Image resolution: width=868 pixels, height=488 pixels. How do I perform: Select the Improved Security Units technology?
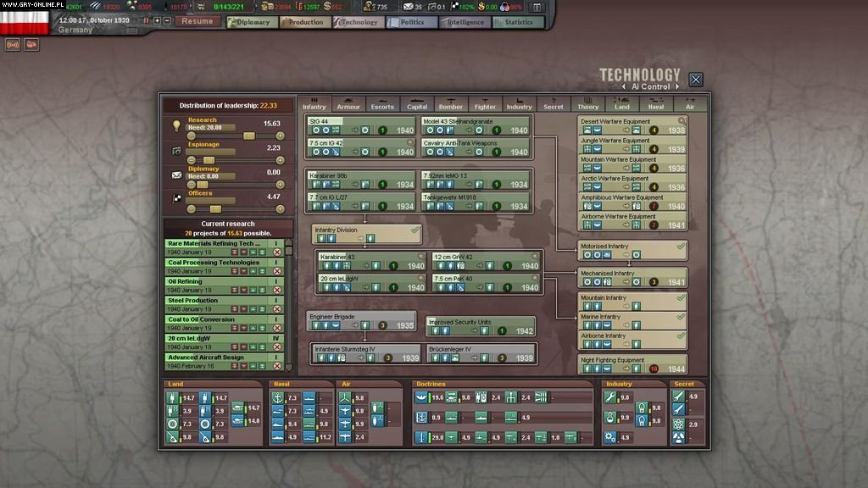(481, 326)
